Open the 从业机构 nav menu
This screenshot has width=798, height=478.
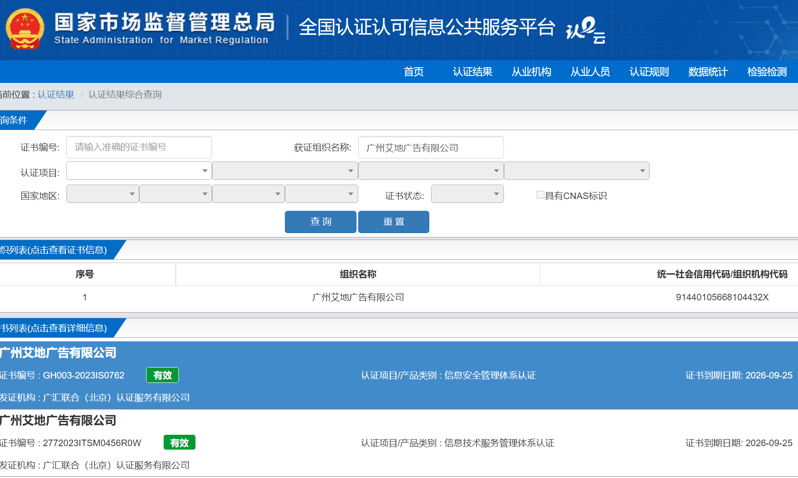click(531, 72)
